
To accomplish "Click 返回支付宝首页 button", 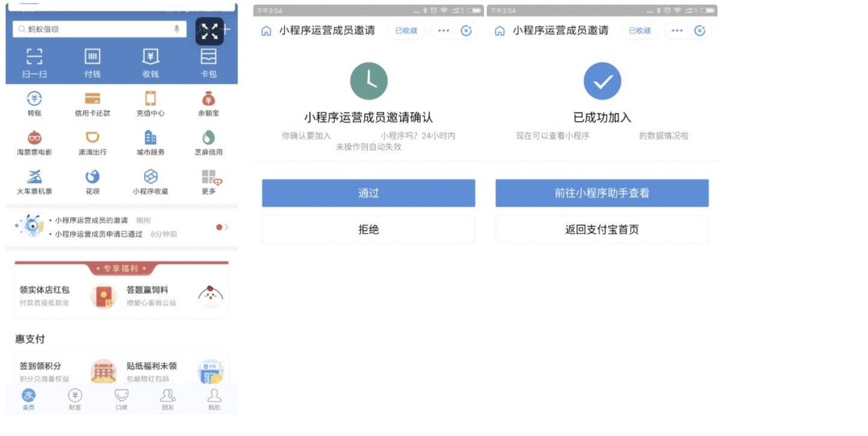I will (602, 229).
